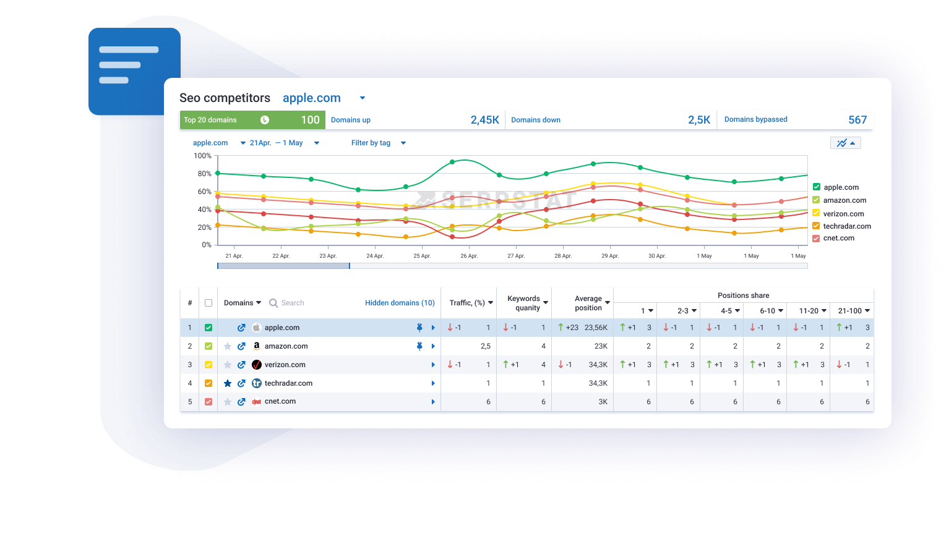This screenshot has width=949, height=560.
Task: Click the Verizon favicon in the table
Action: click(257, 365)
